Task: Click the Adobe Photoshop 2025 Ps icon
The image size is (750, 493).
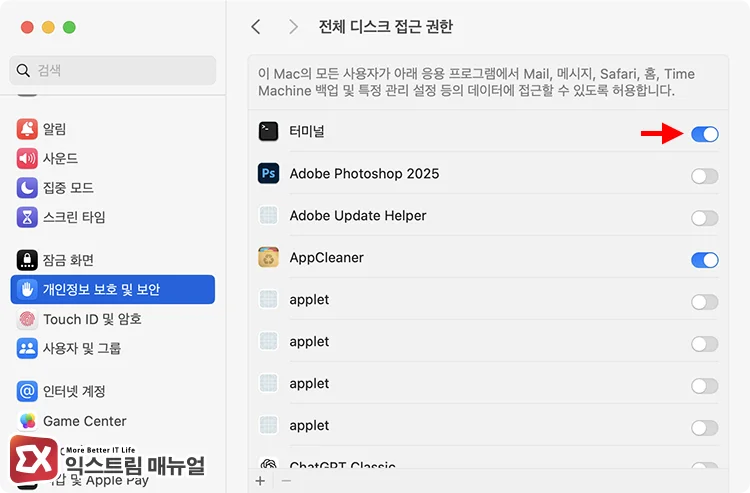Action: point(268,173)
